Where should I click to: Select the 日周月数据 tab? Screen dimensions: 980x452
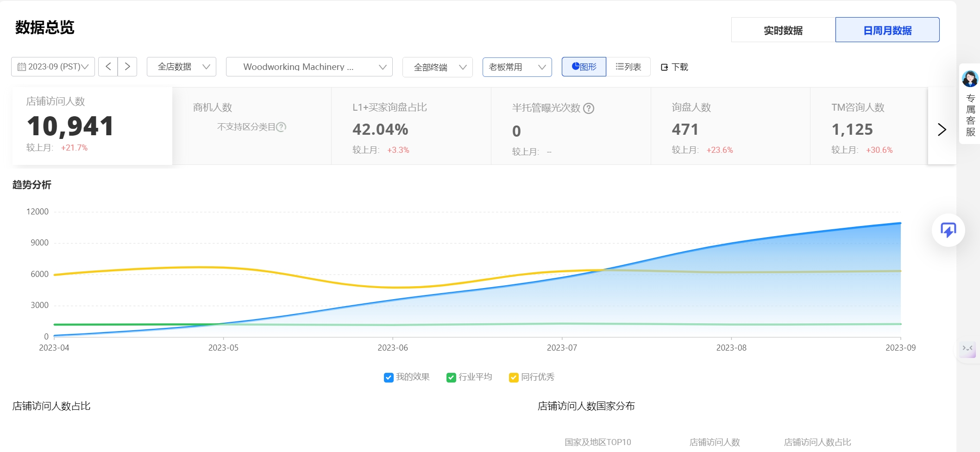tap(887, 30)
